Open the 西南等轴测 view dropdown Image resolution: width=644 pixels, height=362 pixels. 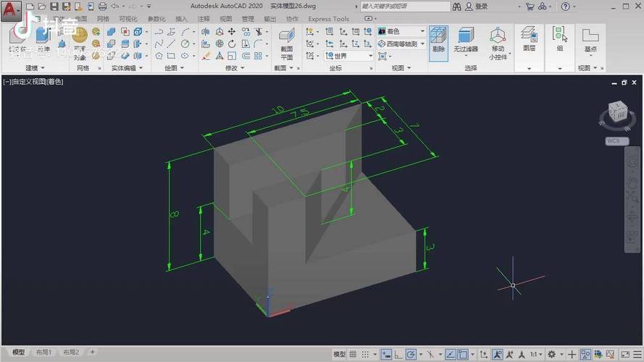[x=401, y=43]
